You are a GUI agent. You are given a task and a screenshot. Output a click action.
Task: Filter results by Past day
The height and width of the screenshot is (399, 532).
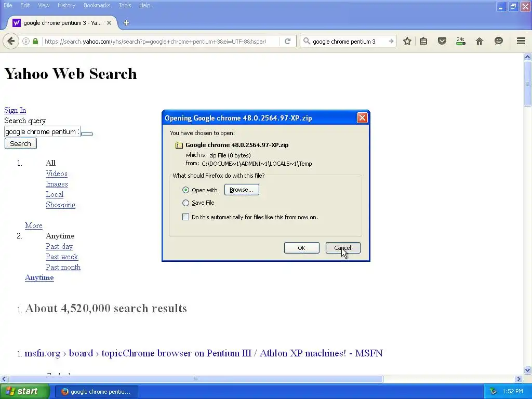coord(59,246)
